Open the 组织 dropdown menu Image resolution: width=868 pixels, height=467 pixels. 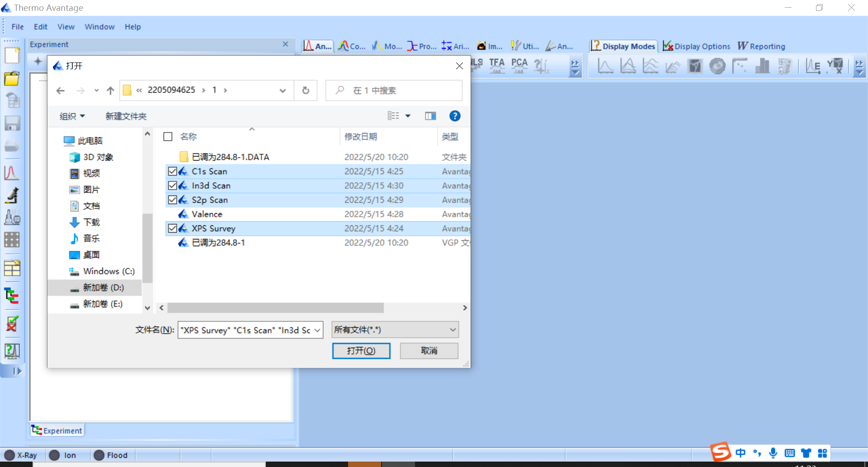[x=72, y=116]
